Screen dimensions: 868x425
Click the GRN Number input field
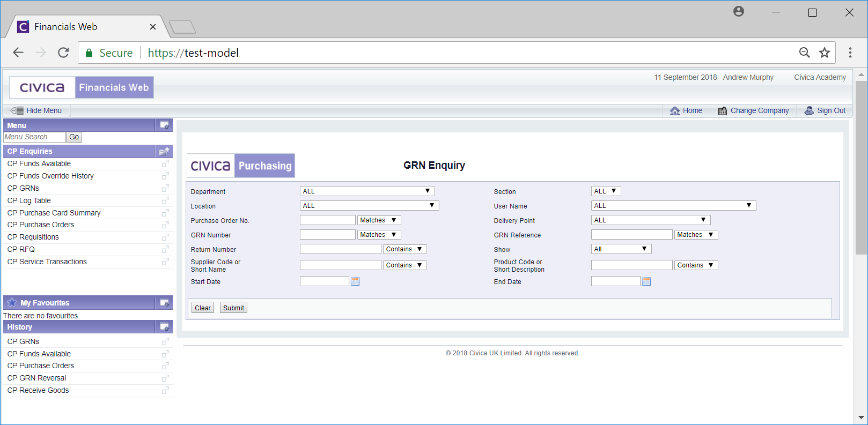coord(328,235)
